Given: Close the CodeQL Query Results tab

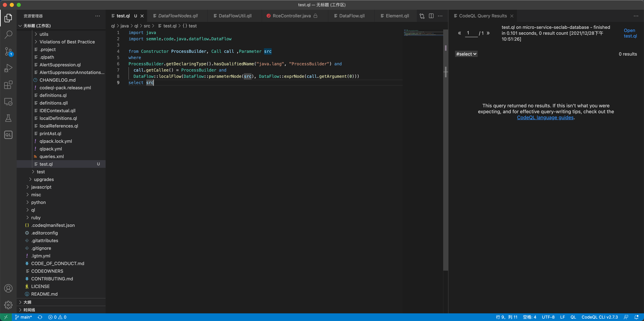Looking at the screenshot, I should click(x=512, y=16).
